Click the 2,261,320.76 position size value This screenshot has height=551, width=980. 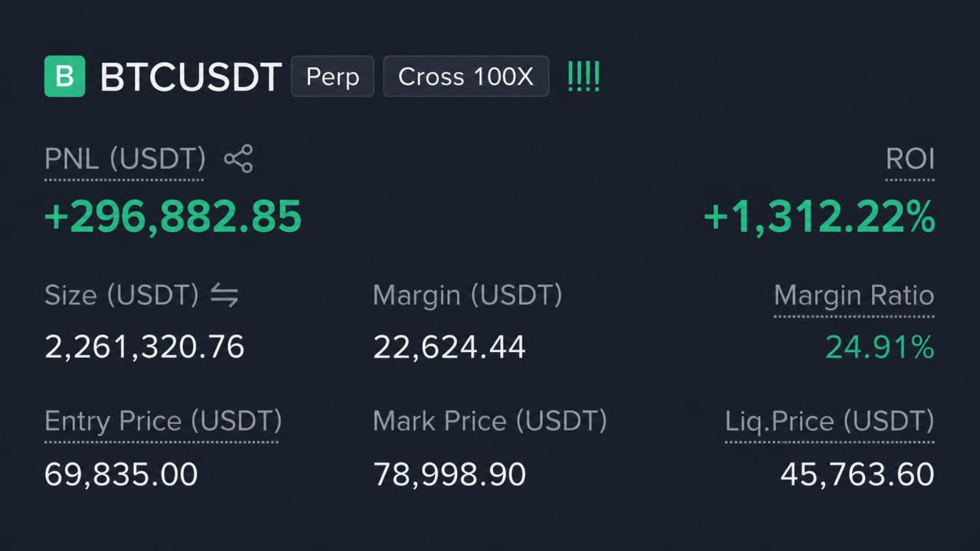[x=145, y=347]
